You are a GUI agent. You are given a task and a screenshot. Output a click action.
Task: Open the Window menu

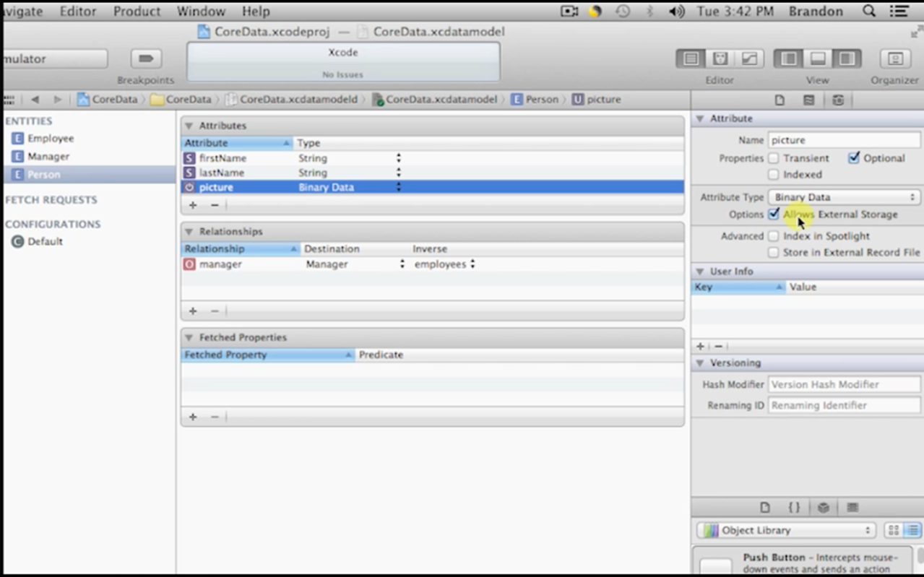tap(201, 11)
